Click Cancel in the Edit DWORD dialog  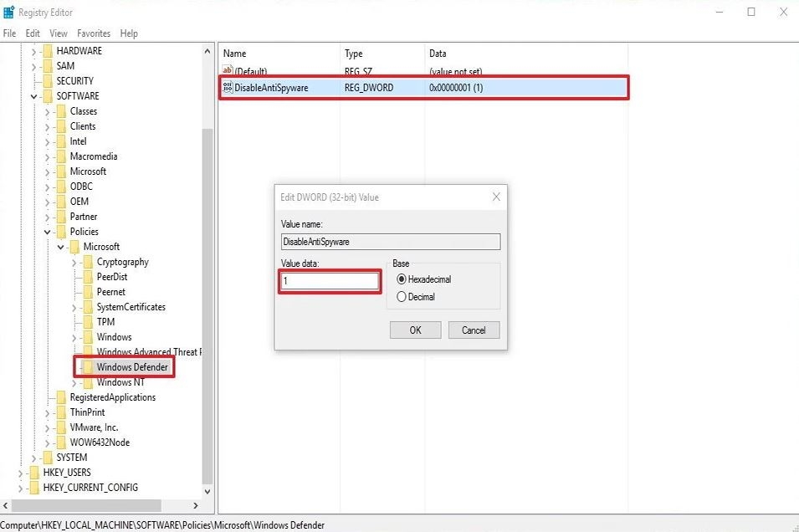coord(474,330)
